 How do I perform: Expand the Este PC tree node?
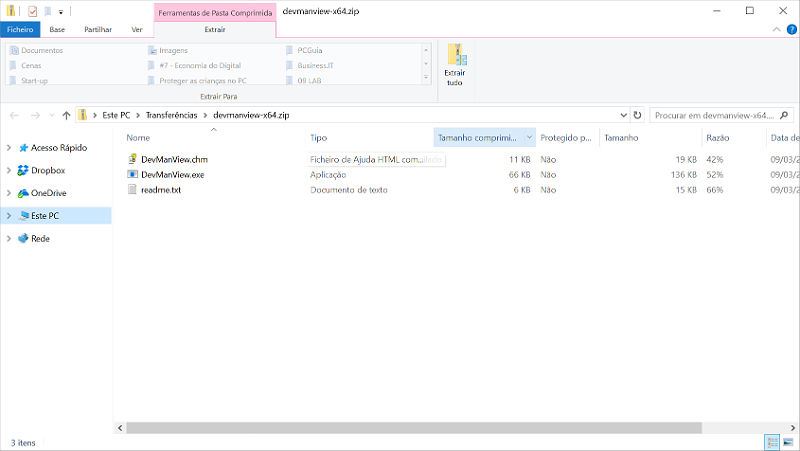9,216
